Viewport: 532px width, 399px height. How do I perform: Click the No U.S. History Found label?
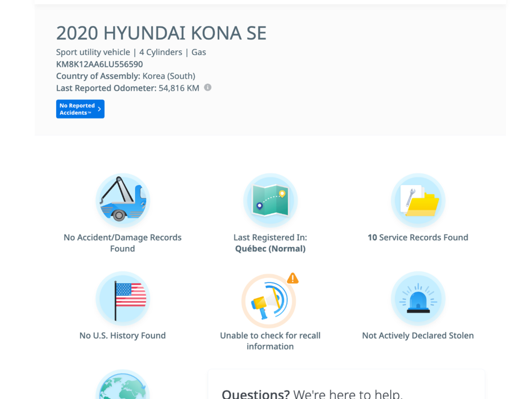[x=123, y=335]
